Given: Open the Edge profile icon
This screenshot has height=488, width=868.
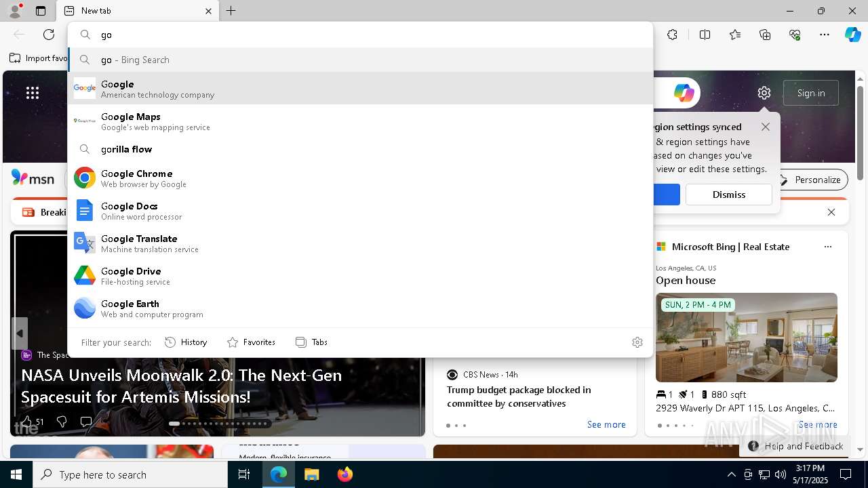Looking at the screenshot, I should [14, 10].
